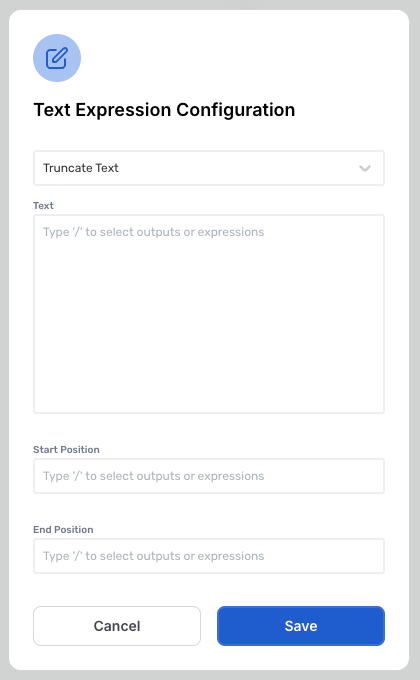Save the text expression configuration
420x680 pixels.
301,626
